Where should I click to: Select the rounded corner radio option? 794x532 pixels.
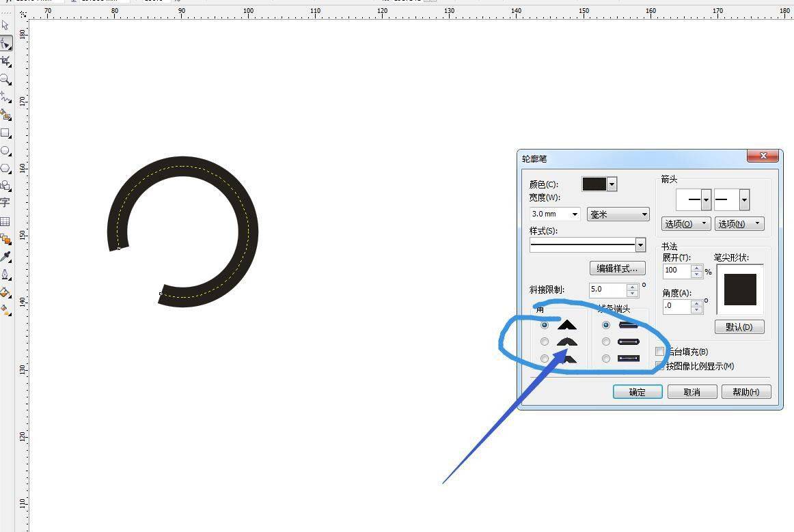545,341
